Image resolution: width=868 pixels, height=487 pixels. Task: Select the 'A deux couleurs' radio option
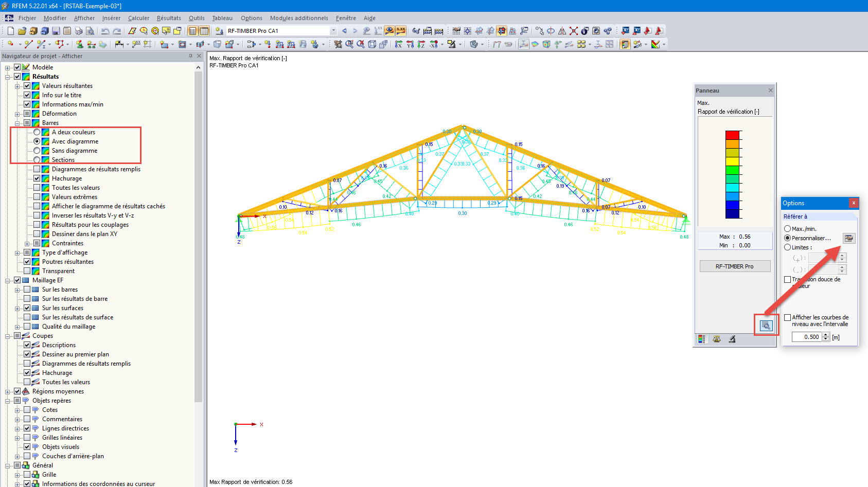coord(37,132)
